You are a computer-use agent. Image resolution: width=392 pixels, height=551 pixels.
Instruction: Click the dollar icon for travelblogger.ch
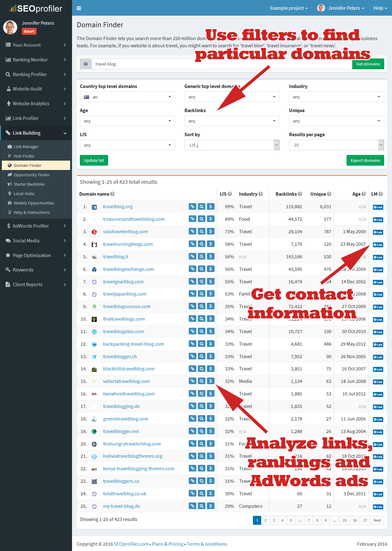point(211,356)
